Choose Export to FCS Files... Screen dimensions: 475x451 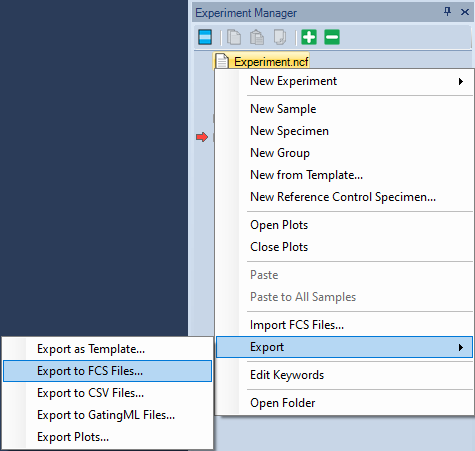(107, 371)
